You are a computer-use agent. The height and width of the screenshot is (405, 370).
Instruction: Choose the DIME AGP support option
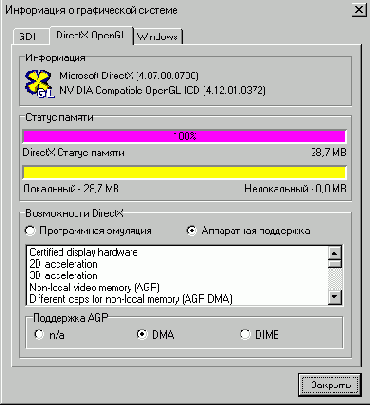click(x=245, y=334)
